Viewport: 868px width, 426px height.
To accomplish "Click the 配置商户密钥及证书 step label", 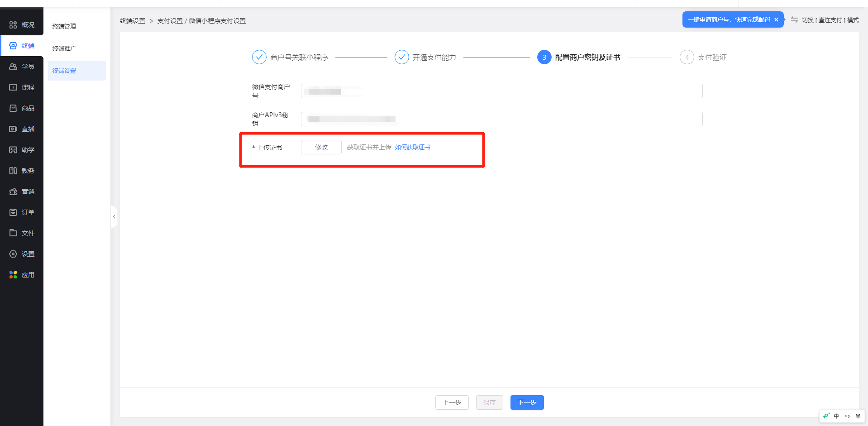I will click(x=588, y=57).
